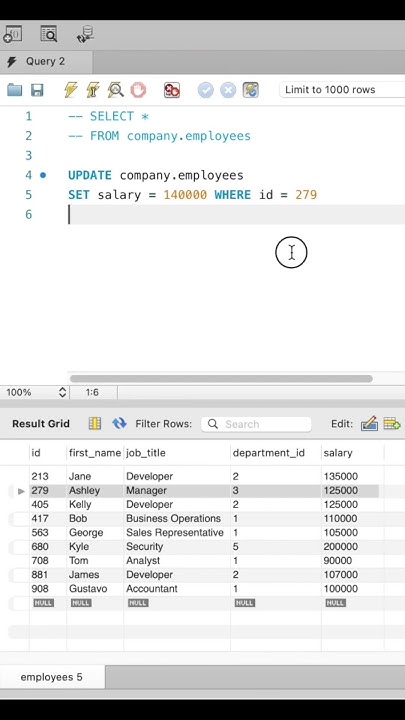Execute query with lightning bolt icon

71,90
